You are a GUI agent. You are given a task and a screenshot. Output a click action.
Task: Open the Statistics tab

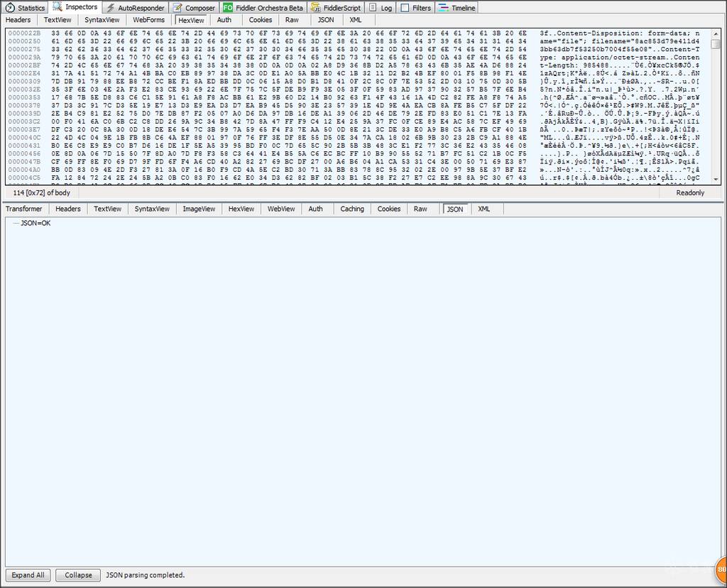point(25,8)
